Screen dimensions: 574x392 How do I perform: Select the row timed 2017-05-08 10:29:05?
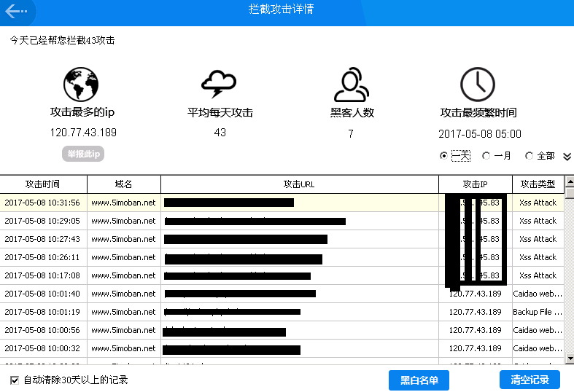tap(282, 221)
